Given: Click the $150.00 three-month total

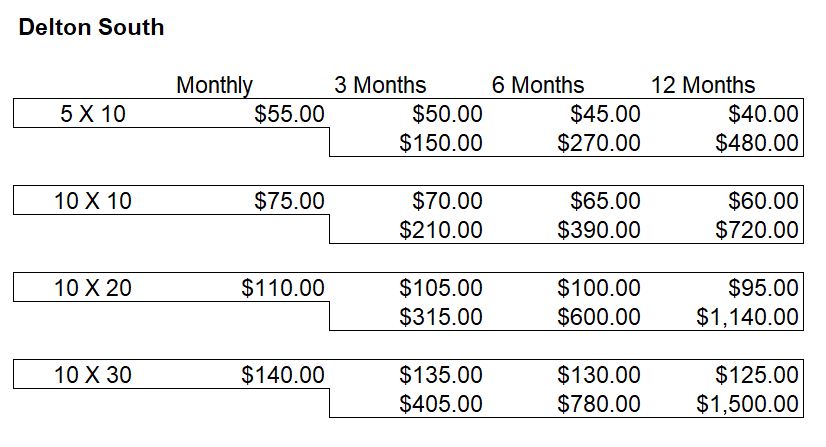Looking at the screenshot, I should pyautogui.click(x=441, y=143).
